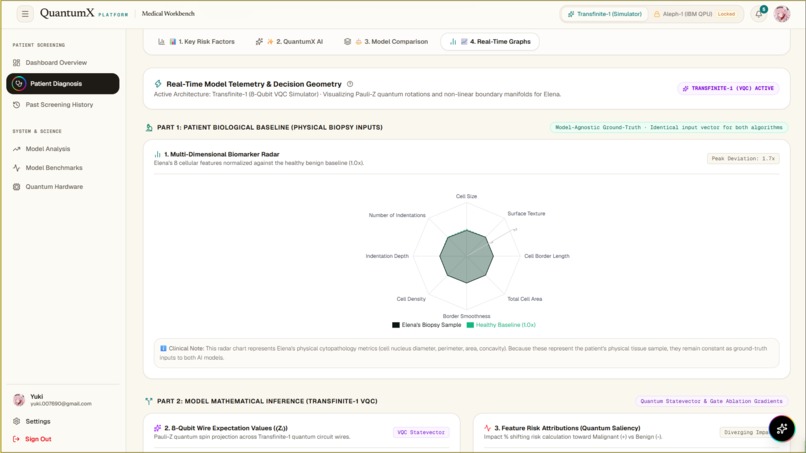806x453 pixels.
Task: Click the info icon beside Real-Time Model Telemetry
Action: pos(350,84)
